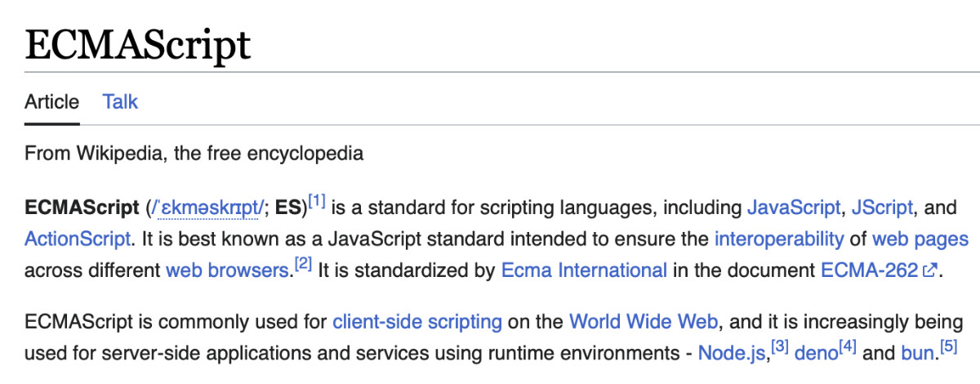The height and width of the screenshot is (384, 980).
Task: Jump to citation reference [4]
Action: coord(847,347)
